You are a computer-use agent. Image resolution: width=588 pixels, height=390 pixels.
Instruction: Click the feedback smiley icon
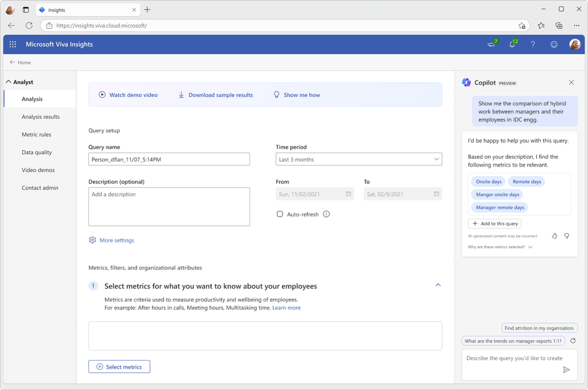point(554,44)
